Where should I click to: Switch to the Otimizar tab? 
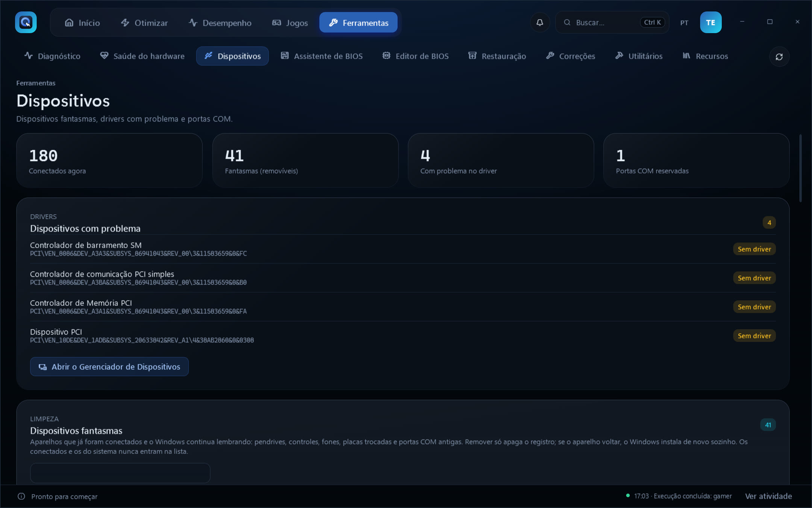tap(144, 23)
